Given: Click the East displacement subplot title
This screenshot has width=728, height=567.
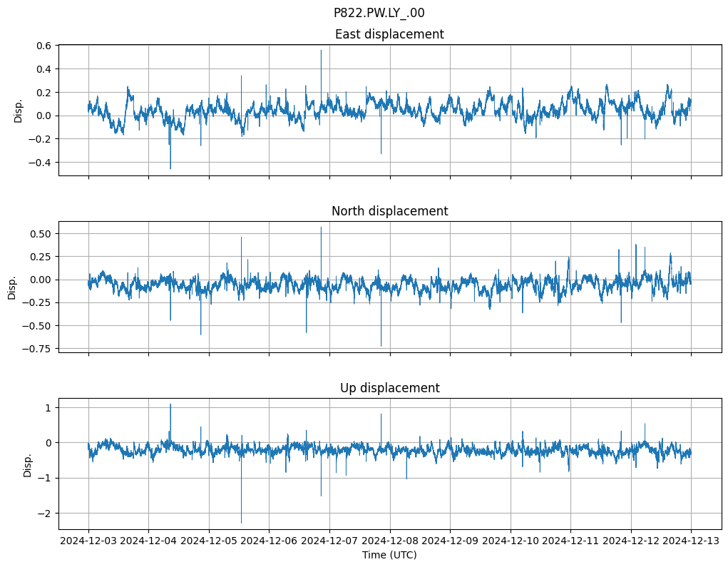Looking at the screenshot, I should [x=389, y=34].
